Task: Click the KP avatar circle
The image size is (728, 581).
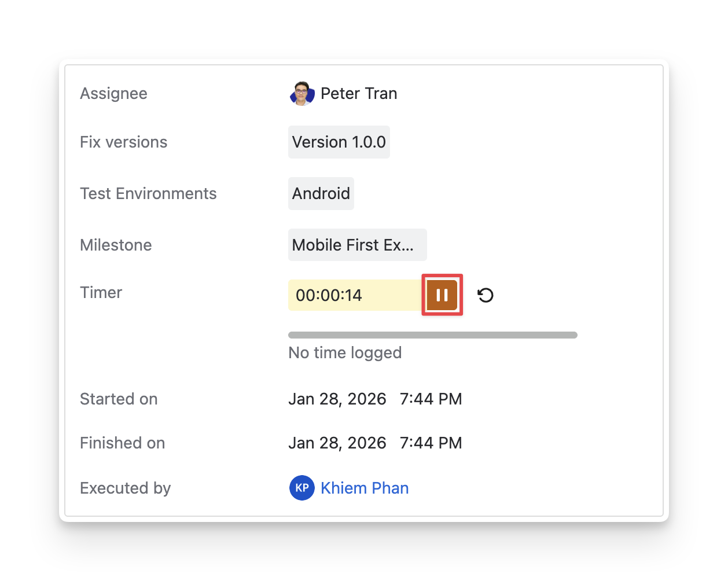Action: [x=302, y=488]
